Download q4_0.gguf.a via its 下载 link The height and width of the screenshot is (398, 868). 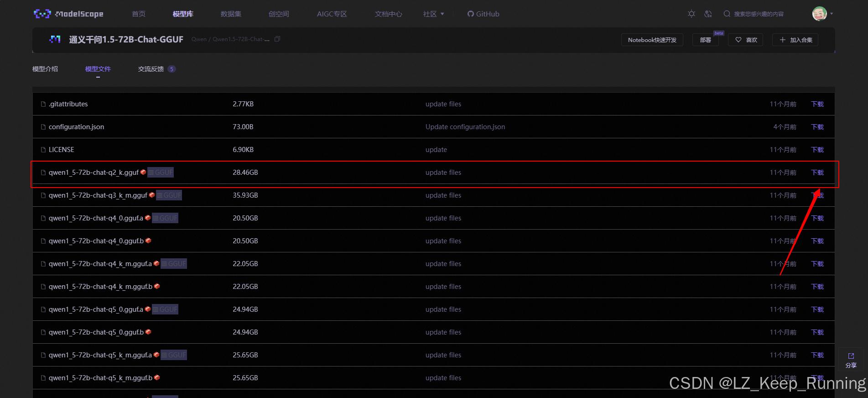[x=817, y=218]
